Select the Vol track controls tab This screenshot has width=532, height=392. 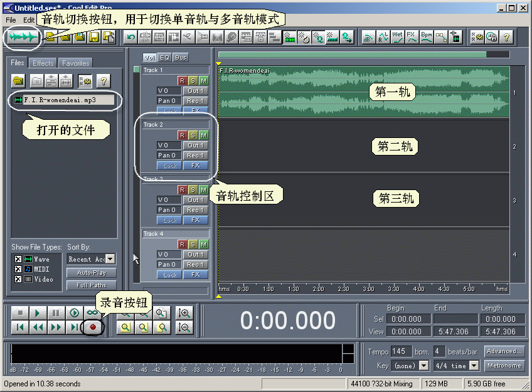coord(149,58)
